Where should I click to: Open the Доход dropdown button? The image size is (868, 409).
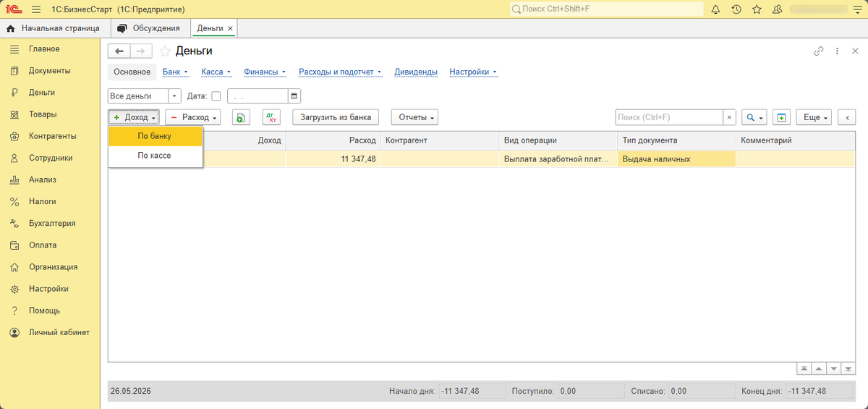pos(134,117)
